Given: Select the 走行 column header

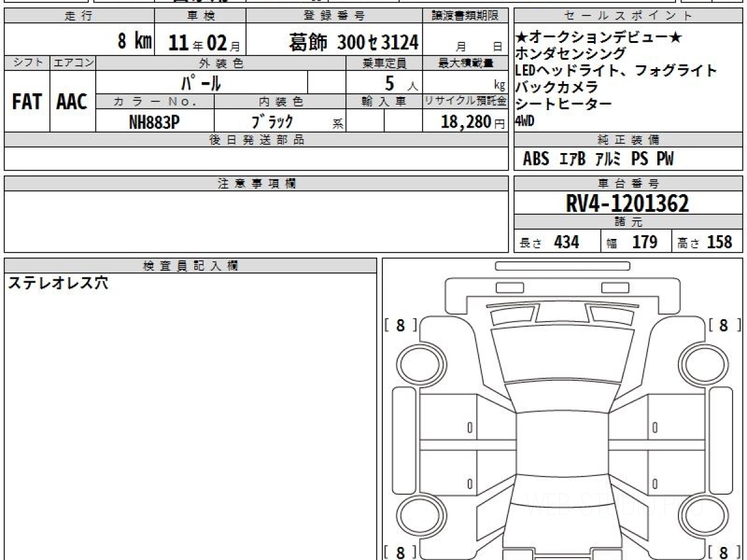Looking at the screenshot, I should click(x=79, y=16).
